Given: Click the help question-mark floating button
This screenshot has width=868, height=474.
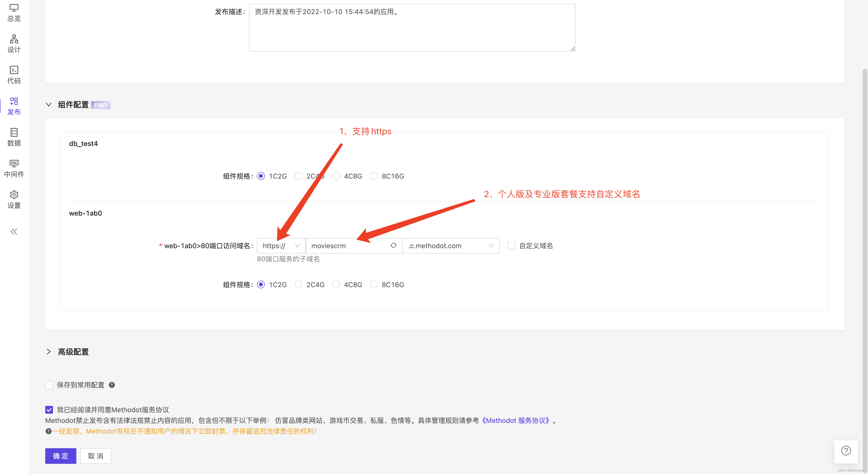Looking at the screenshot, I should point(846,451).
